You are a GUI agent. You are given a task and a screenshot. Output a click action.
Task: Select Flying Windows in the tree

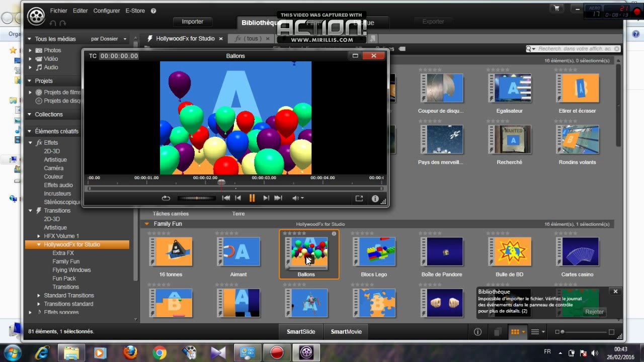pos(71,270)
